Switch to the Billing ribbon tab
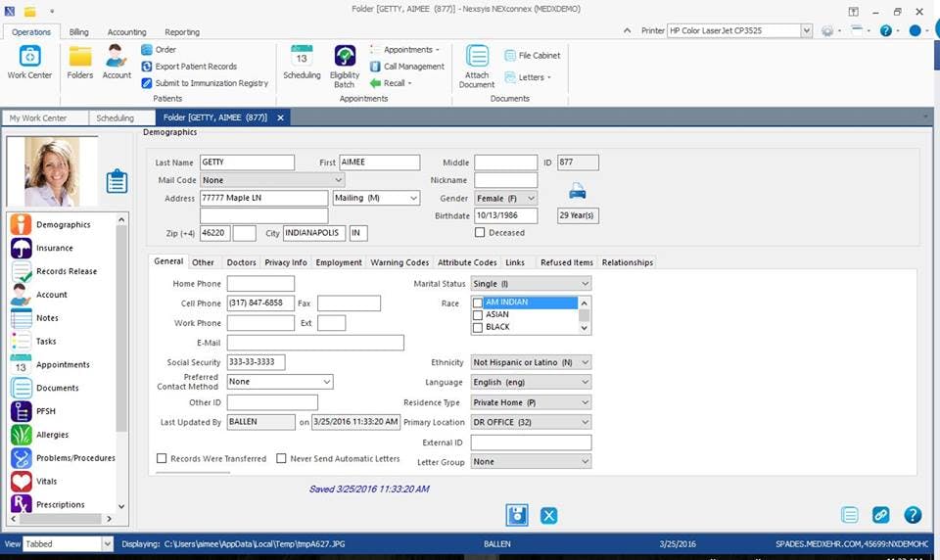 click(x=78, y=32)
